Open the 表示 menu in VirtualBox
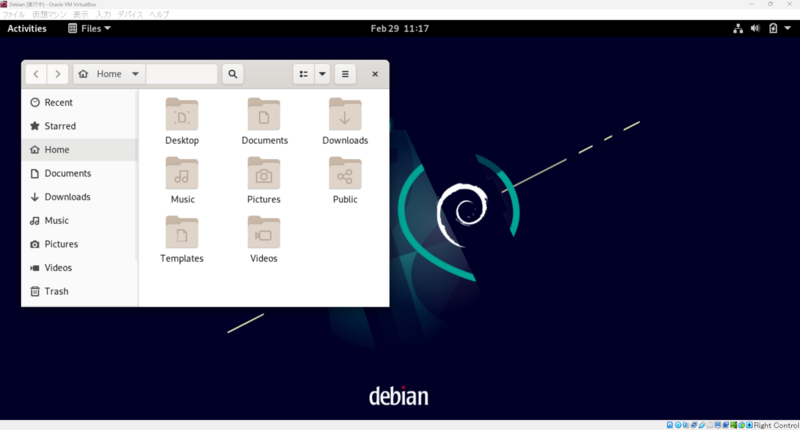 [81, 15]
